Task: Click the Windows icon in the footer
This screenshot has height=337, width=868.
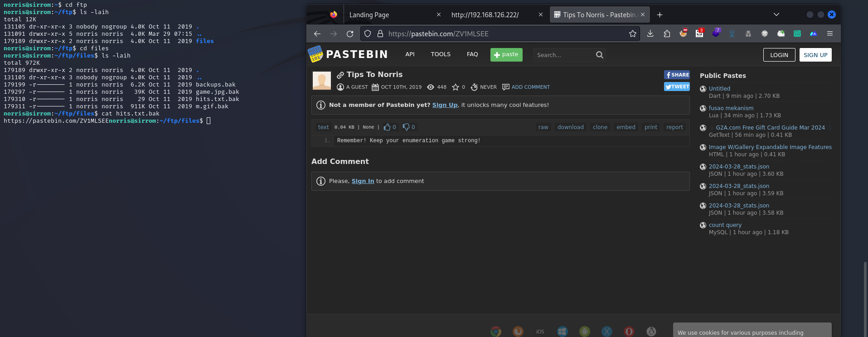Action: (x=563, y=332)
